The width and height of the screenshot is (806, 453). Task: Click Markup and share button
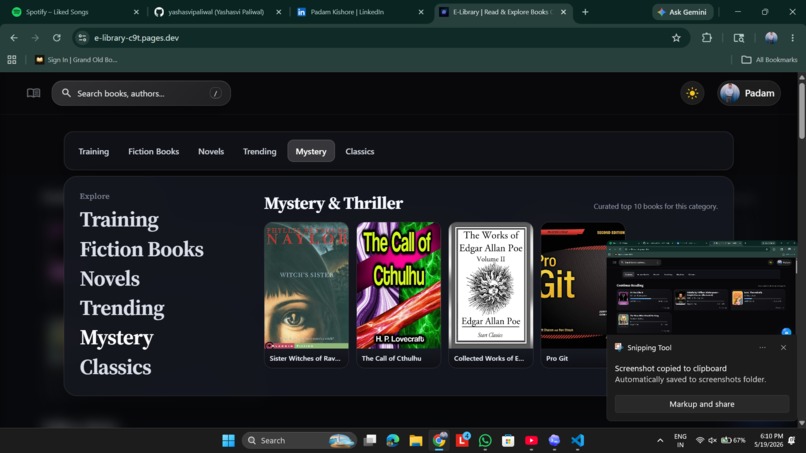click(x=702, y=404)
